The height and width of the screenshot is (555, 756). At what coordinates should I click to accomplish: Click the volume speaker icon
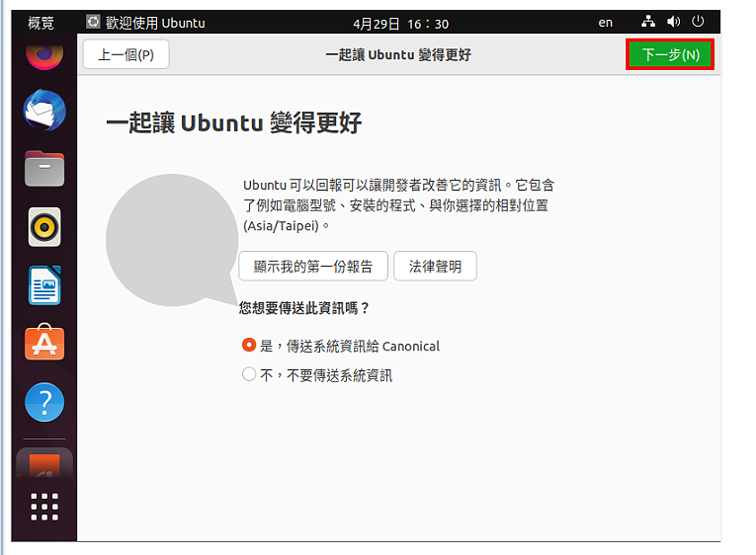point(674,22)
